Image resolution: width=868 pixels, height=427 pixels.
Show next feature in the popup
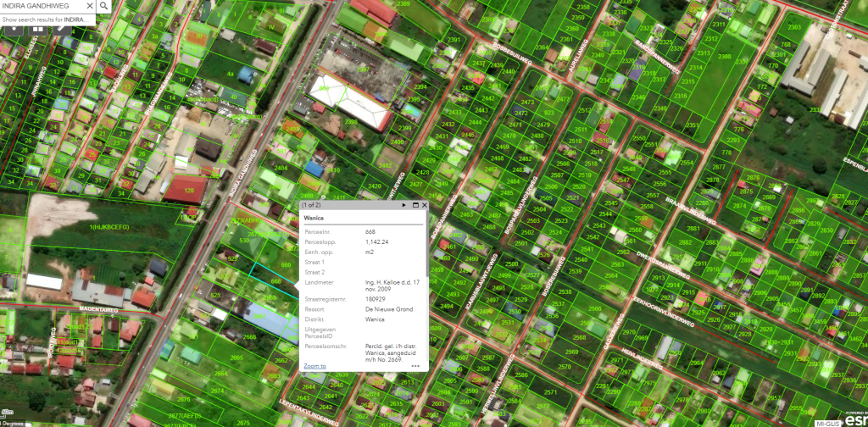[x=403, y=205]
